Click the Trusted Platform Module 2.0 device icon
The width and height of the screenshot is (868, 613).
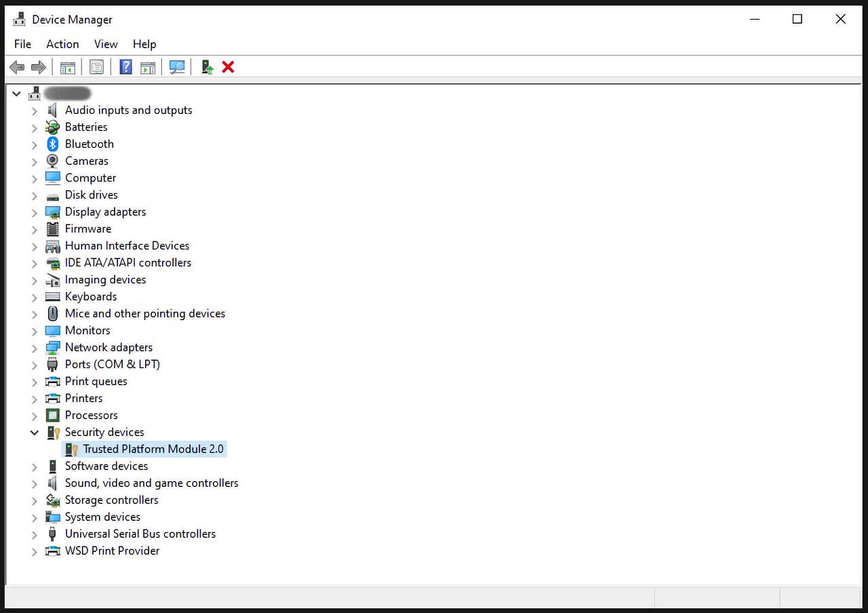pos(71,449)
